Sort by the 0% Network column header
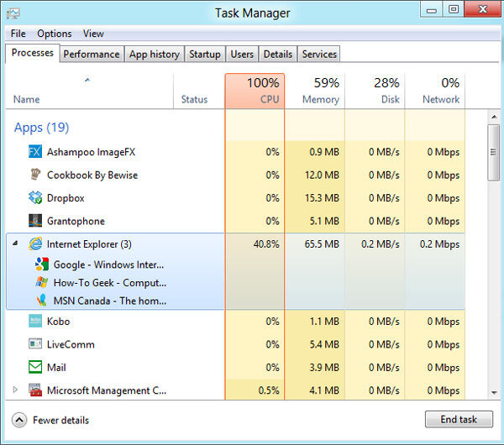504x445 pixels. pyautogui.click(x=435, y=92)
